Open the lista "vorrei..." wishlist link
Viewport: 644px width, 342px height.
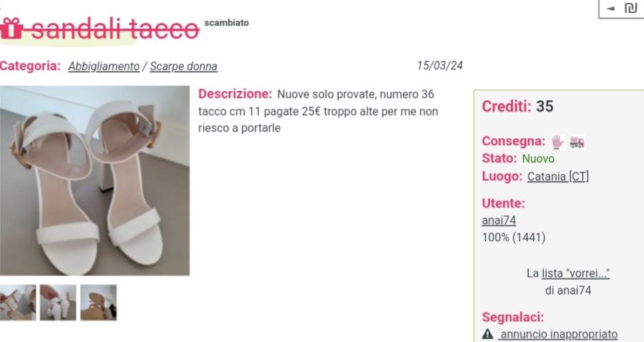[575, 273]
